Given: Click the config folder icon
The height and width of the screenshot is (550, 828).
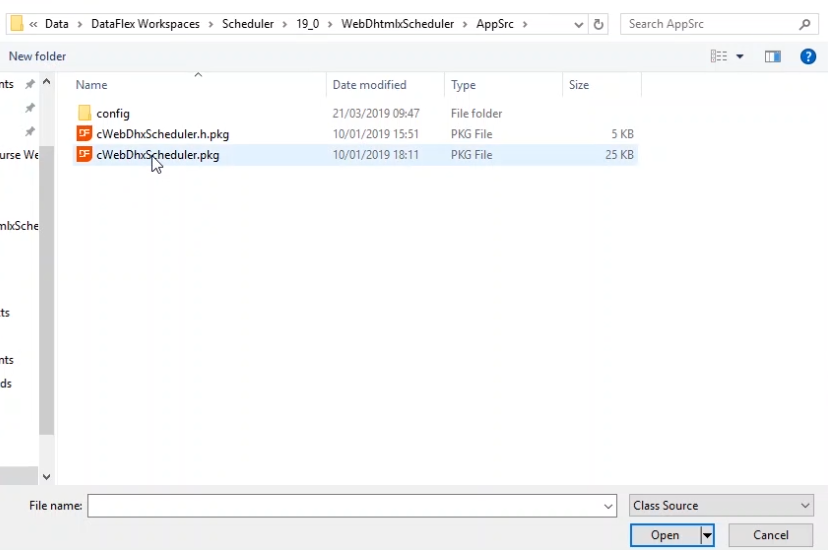Looking at the screenshot, I should pyautogui.click(x=84, y=114).
